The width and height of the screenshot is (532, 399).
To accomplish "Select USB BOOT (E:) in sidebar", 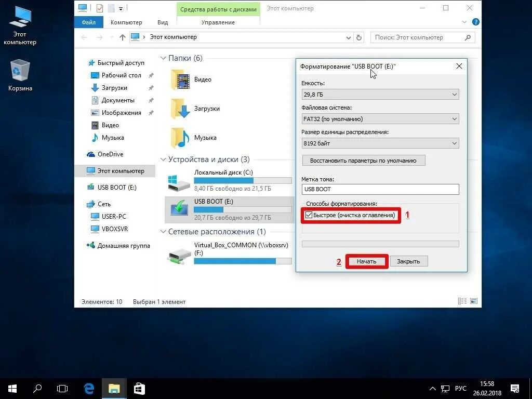I will pyautogui.click(x=112, y=188).
